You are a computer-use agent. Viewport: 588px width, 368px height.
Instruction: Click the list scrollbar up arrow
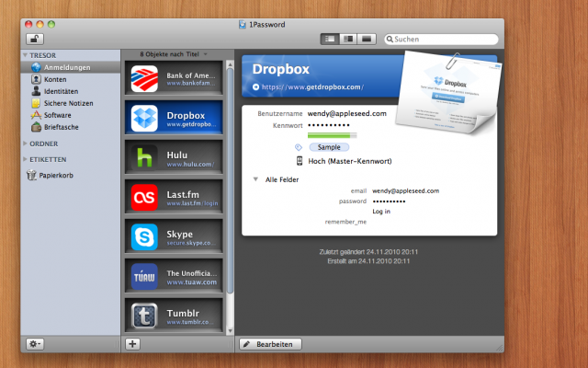231,64
